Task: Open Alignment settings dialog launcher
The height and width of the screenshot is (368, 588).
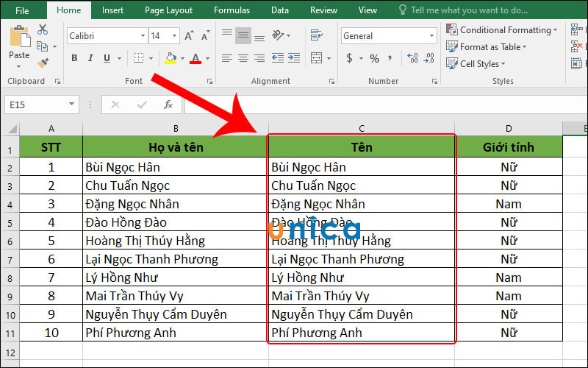Action: 331,81
